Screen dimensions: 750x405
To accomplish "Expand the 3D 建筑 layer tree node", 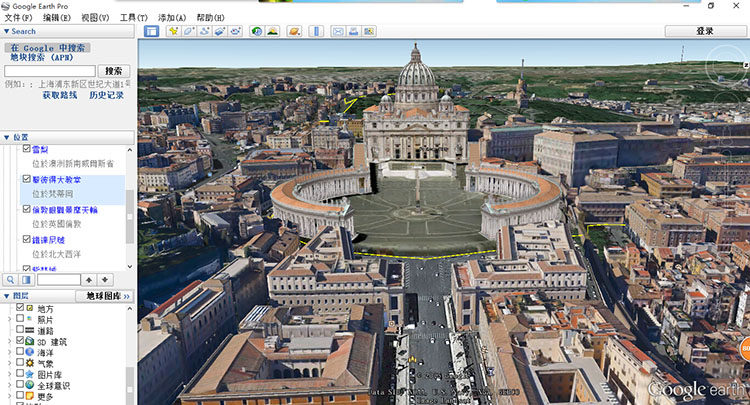I will pos(10,341).
